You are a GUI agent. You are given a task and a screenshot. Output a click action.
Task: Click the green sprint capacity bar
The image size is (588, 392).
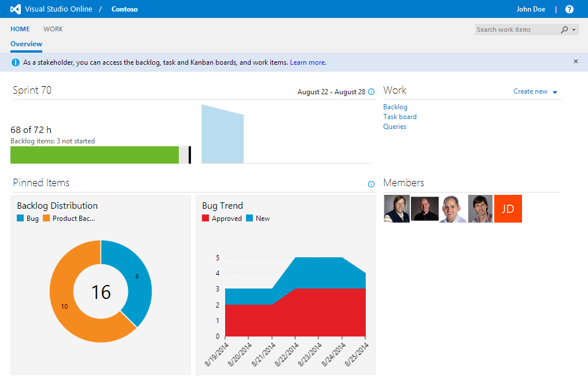(94, 155)
